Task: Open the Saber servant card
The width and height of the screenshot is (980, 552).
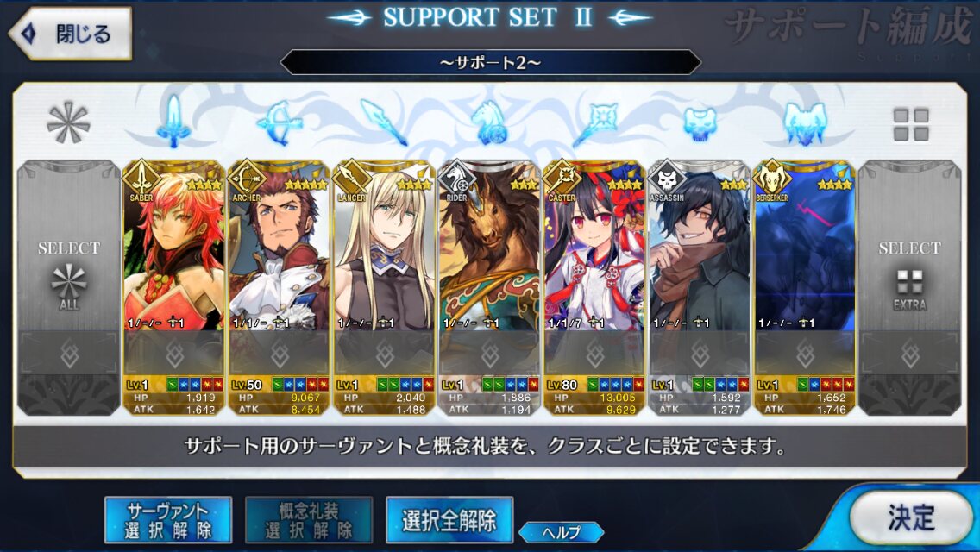Action: (173, 287)
